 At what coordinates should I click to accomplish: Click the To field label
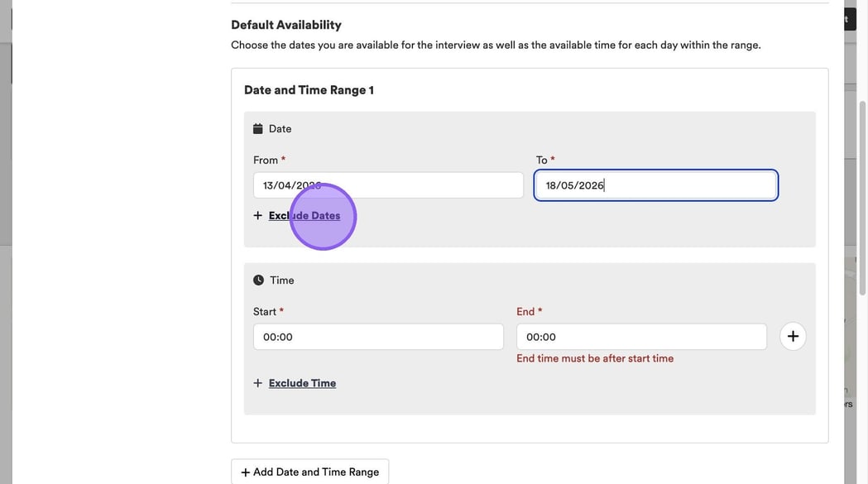[541, 160]
